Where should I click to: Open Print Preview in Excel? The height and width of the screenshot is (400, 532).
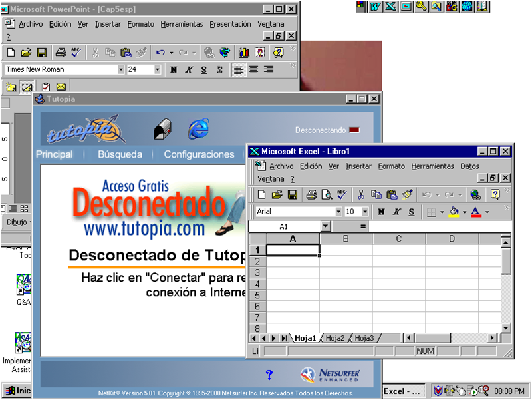coord(327,194)
